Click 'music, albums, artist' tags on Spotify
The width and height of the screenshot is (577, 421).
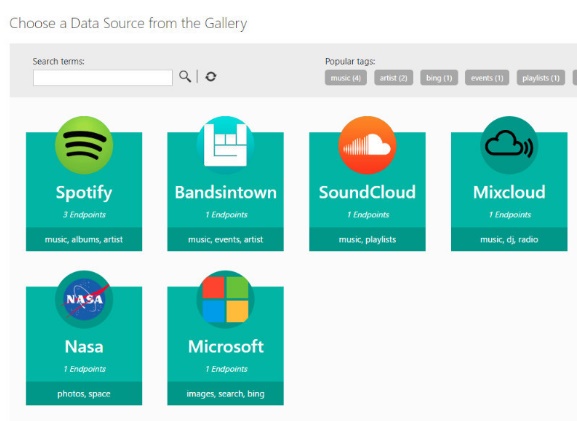tap(84, 240)
